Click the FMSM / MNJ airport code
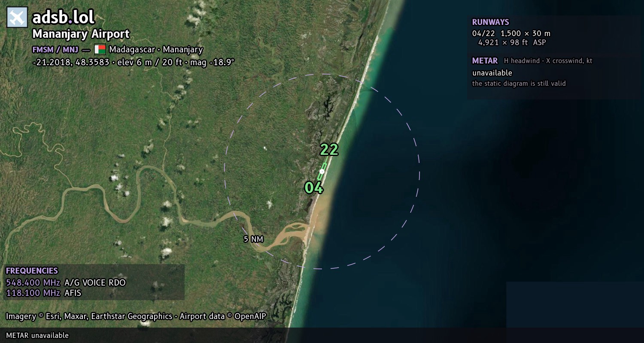The width and height of the screenshot is (644, 343). (55, 49)
